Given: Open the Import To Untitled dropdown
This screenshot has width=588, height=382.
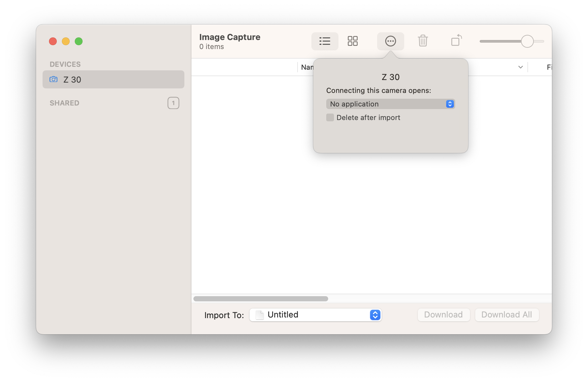Looking at the screenshot, I should tap(316, 315).
